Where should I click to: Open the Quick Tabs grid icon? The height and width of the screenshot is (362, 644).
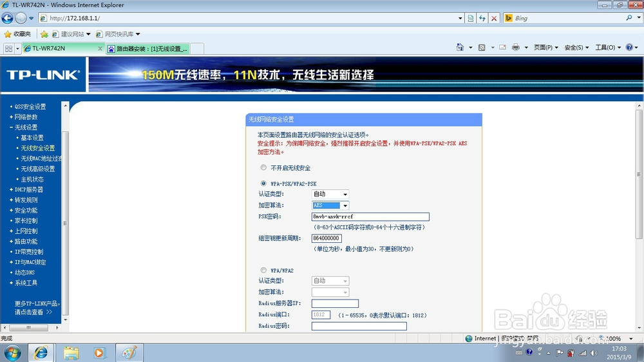[x=8, y=48]
